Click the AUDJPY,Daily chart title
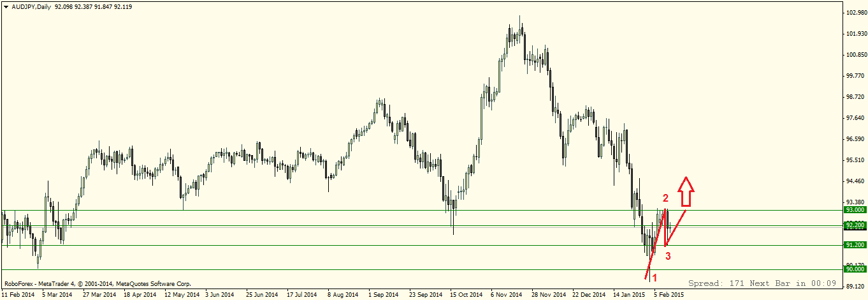 point(31,6)
